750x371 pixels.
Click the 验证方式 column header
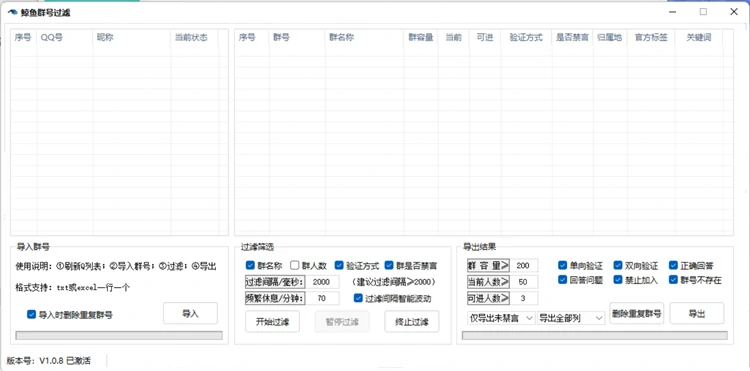pos(527,37)
